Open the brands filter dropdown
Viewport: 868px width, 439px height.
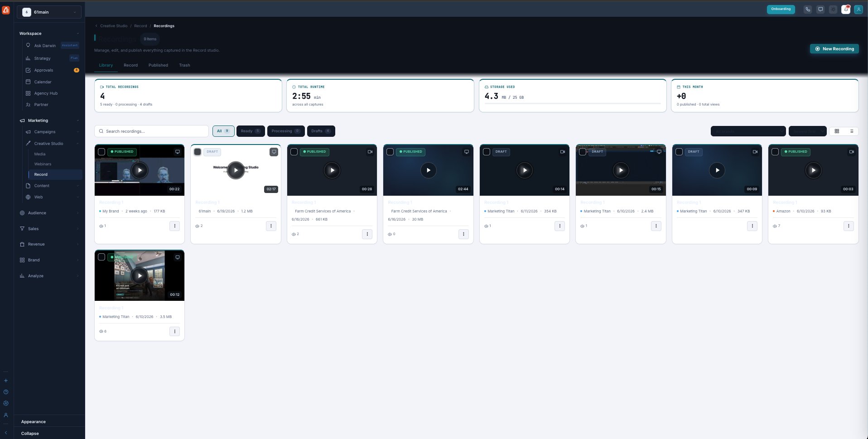[x=748, y=131]
